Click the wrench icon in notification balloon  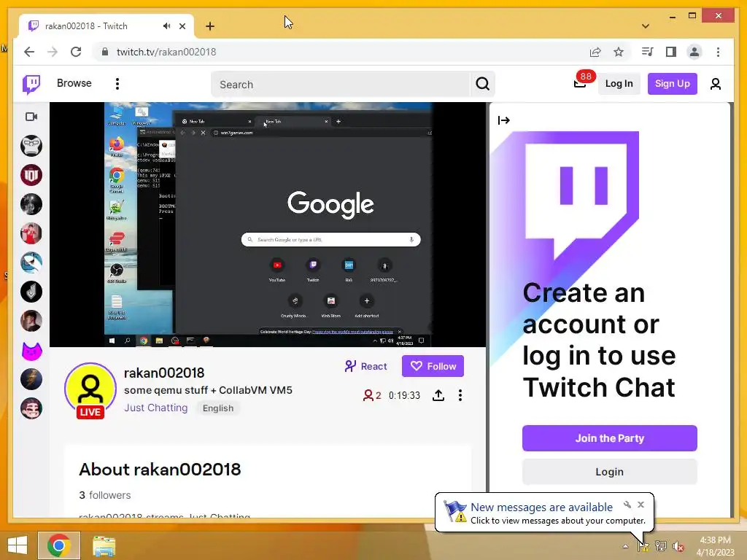pos(627,505)
